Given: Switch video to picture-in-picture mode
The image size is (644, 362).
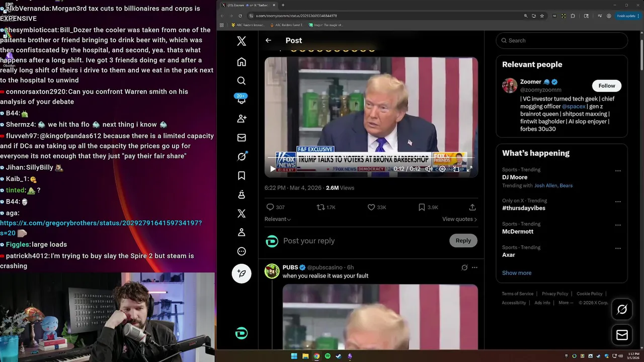Looking at the screenshot, I should 456,169.
